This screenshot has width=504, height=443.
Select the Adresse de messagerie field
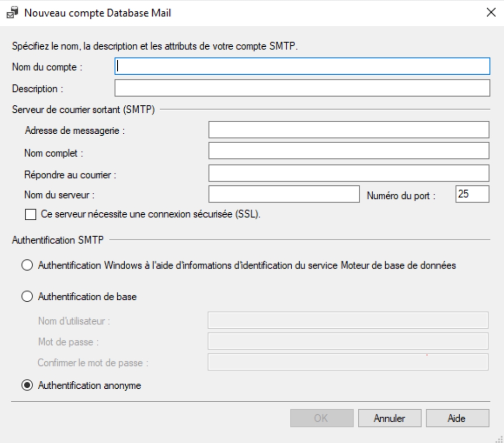(x=349, y=130)
